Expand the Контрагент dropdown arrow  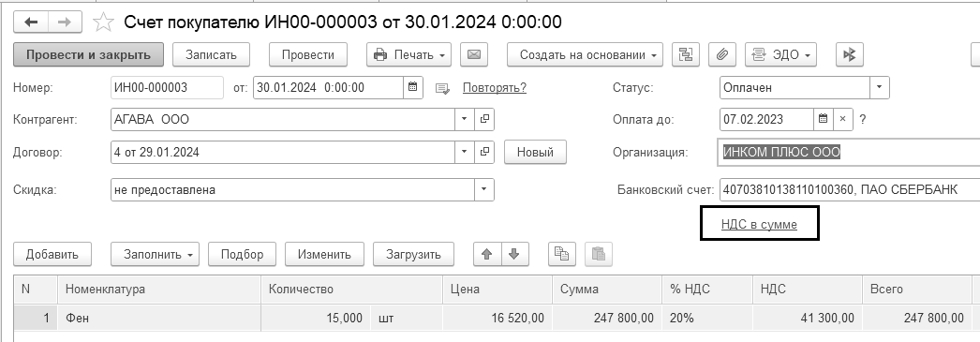(x=465, y=119)
